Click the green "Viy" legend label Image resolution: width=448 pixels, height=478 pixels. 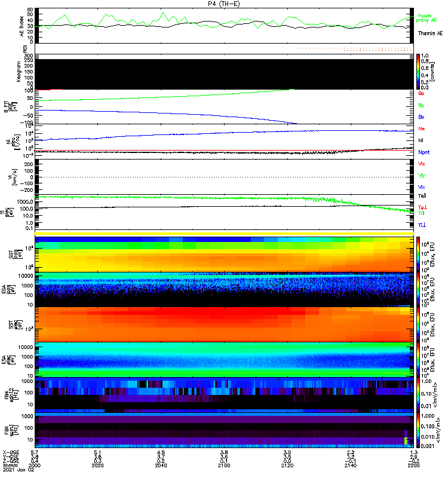(422, 176)
